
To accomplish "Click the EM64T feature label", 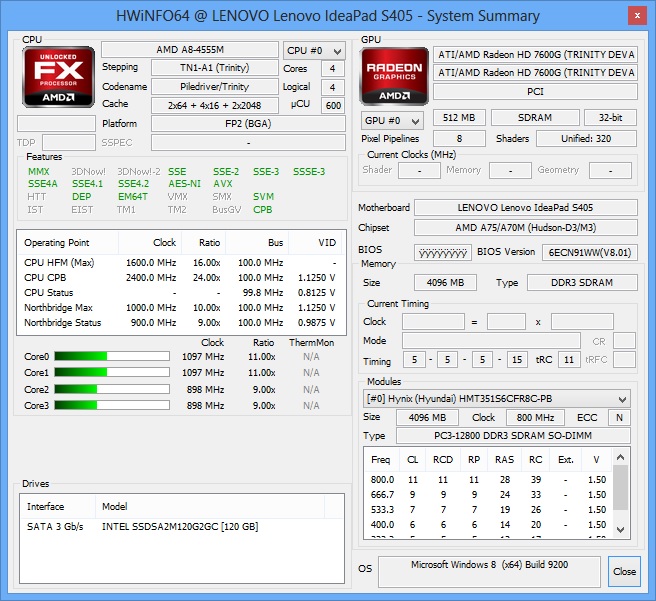I will (133, 197).
